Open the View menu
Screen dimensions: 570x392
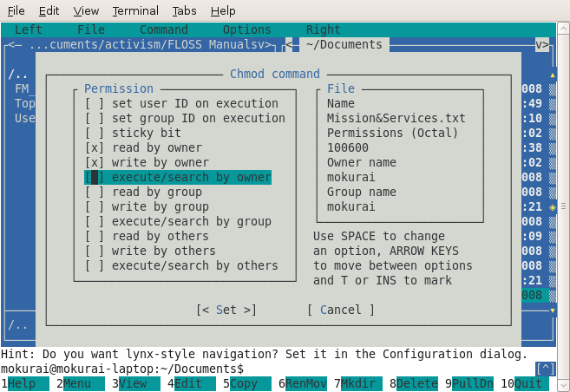coord(86,11)
